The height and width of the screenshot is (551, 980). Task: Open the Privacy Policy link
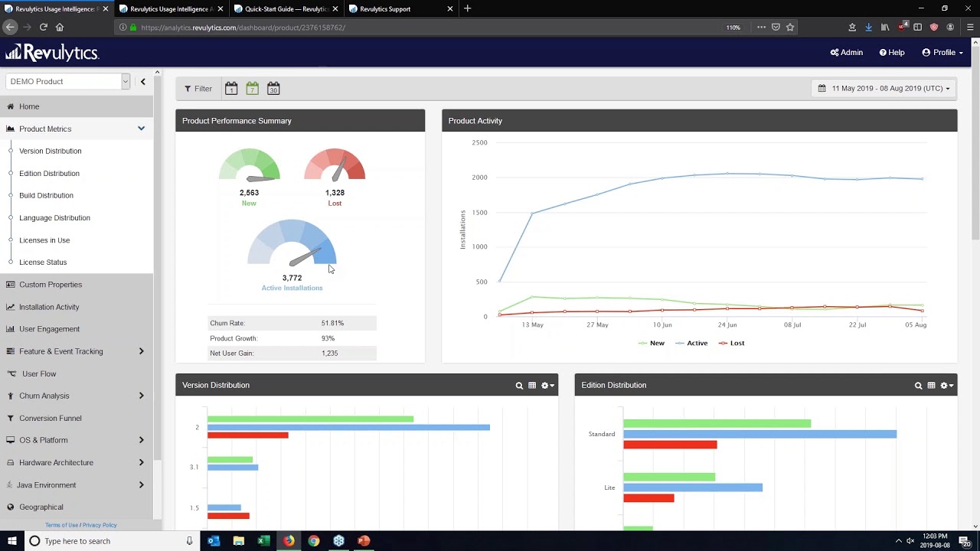(x=100, y=525)
